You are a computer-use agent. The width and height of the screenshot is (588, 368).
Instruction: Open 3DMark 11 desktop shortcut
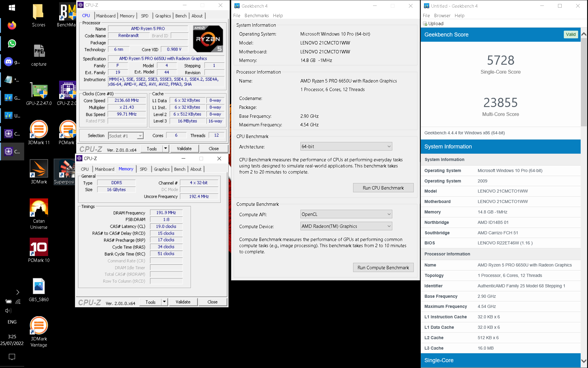(x=39, y=132)
